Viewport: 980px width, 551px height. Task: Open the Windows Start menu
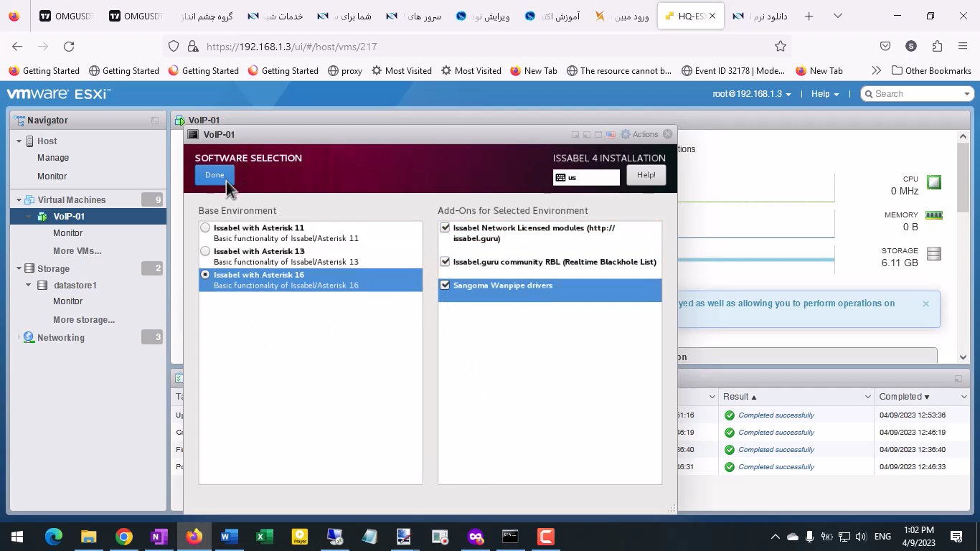tap(17, 537)
